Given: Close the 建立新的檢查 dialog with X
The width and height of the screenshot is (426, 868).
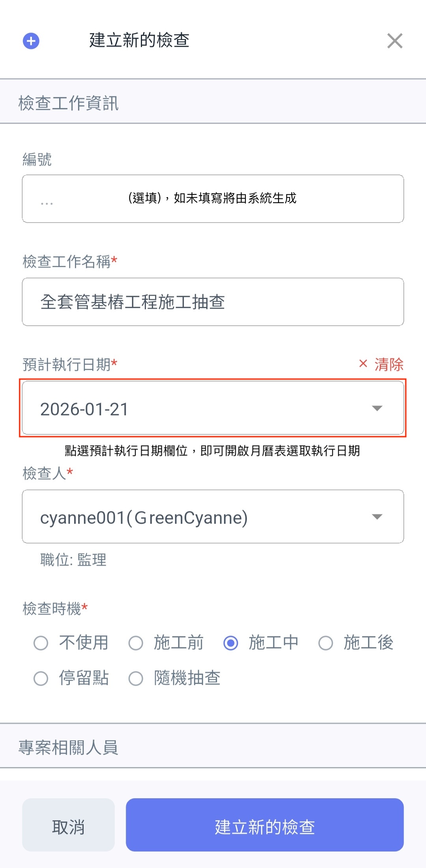Looking at the screenshot, I should 394,41.
